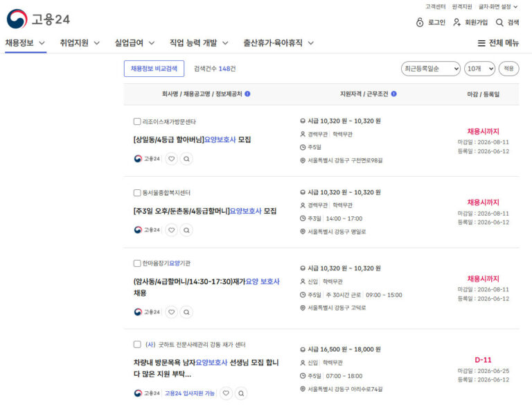Click address 서울특별시 강동구 구천면로98길
Viewport: 532px width, 405px height.
click(345, 160)
